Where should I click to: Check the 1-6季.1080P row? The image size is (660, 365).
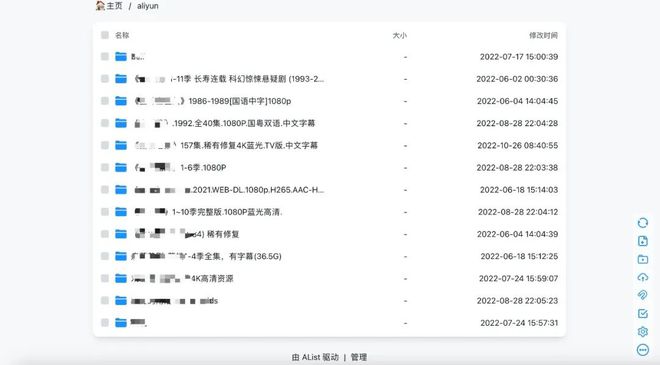[x=105, y=168]
